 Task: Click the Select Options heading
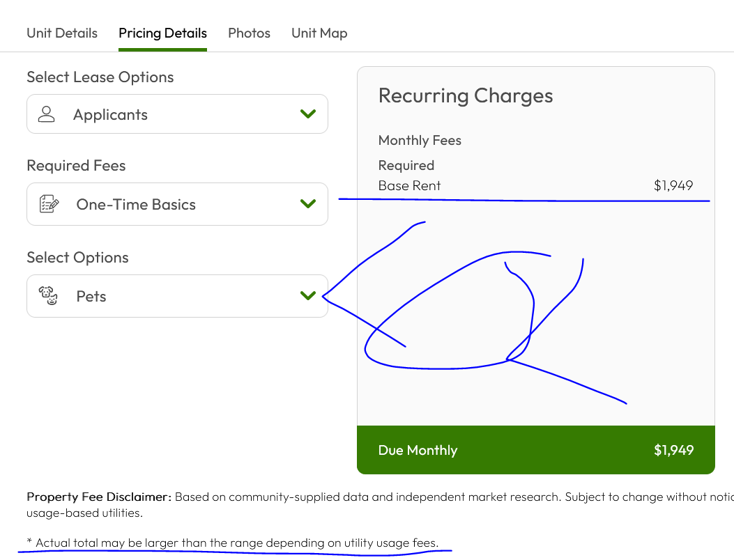point(77,257)
